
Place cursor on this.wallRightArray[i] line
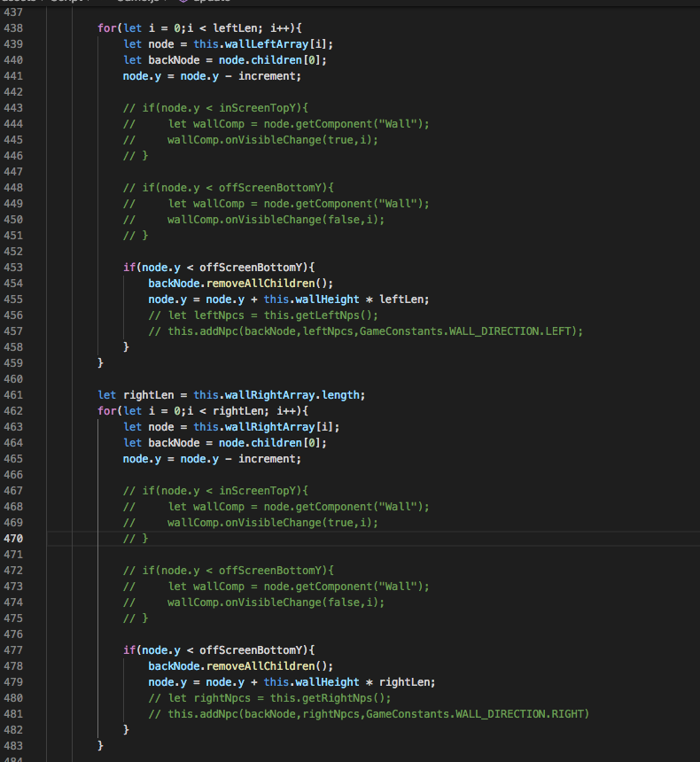point(231,427)
